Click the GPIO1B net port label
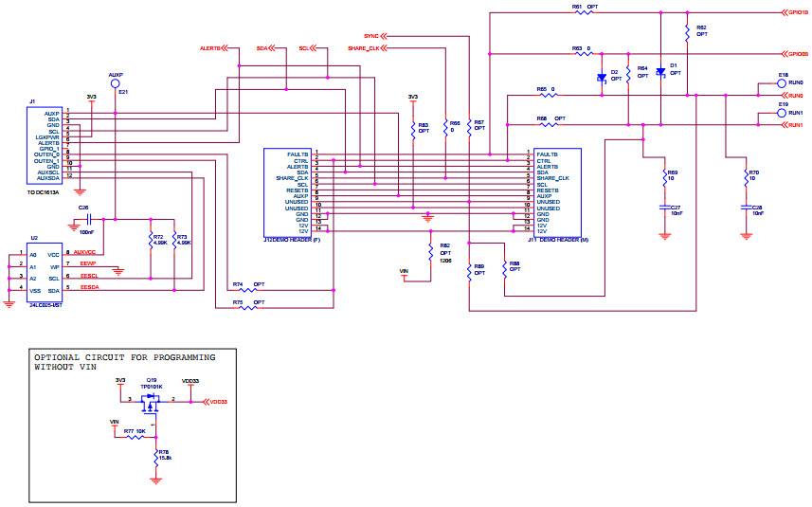This screenshot has width=812, height=507. (793, 13)
